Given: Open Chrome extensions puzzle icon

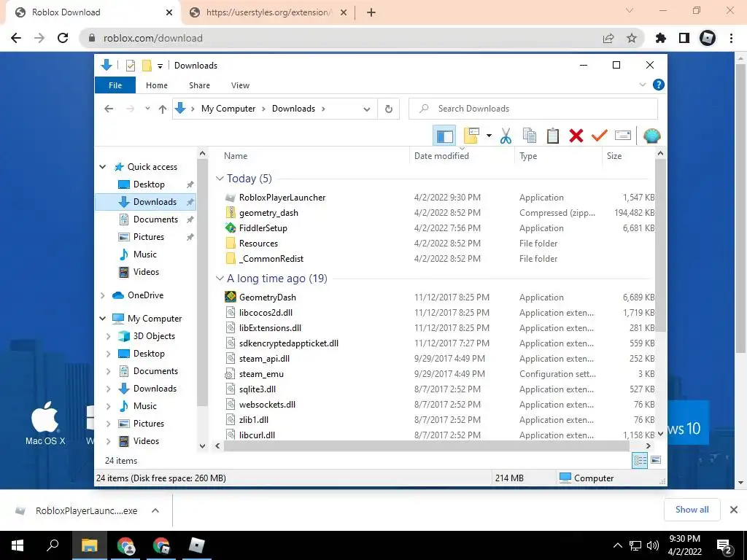Looking at the screenshot, I should click(661, 38).
